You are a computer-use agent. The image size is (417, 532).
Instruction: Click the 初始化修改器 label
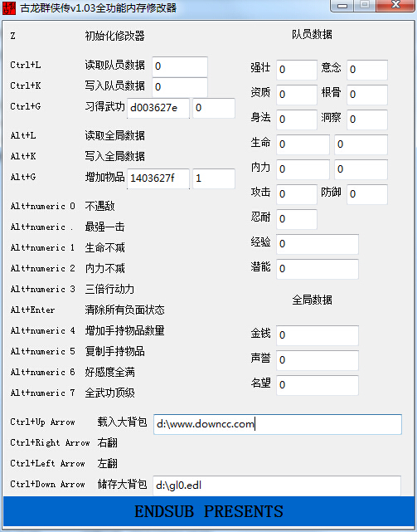114,36
